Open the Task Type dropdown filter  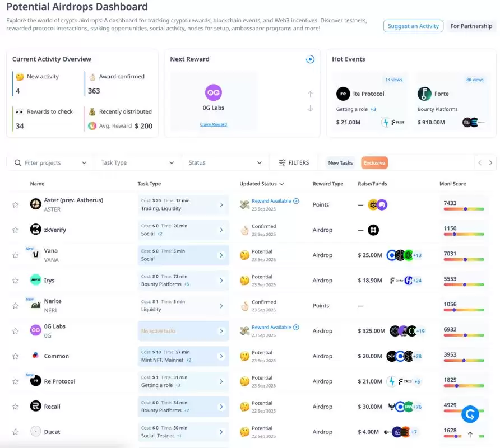point(138,163)
